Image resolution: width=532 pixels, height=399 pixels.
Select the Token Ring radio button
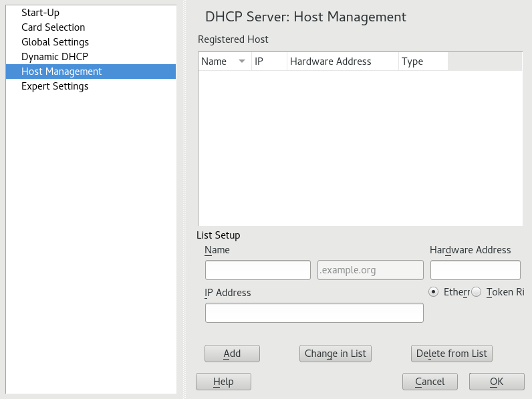click(x=477, y=292)
